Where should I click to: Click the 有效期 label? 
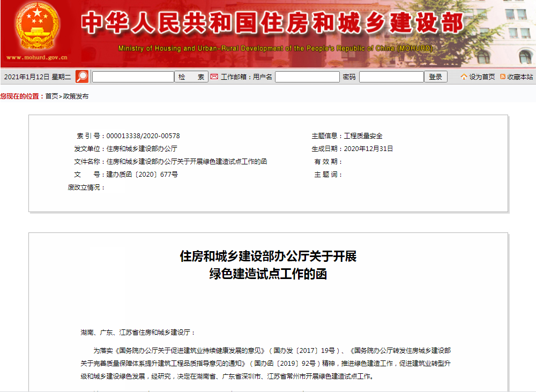point(328,162)
